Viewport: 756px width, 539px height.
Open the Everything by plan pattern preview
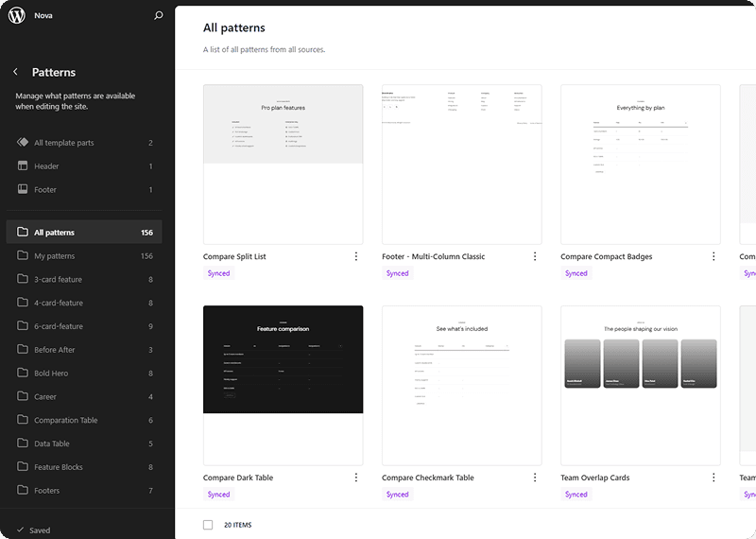(x=641, y=165)
